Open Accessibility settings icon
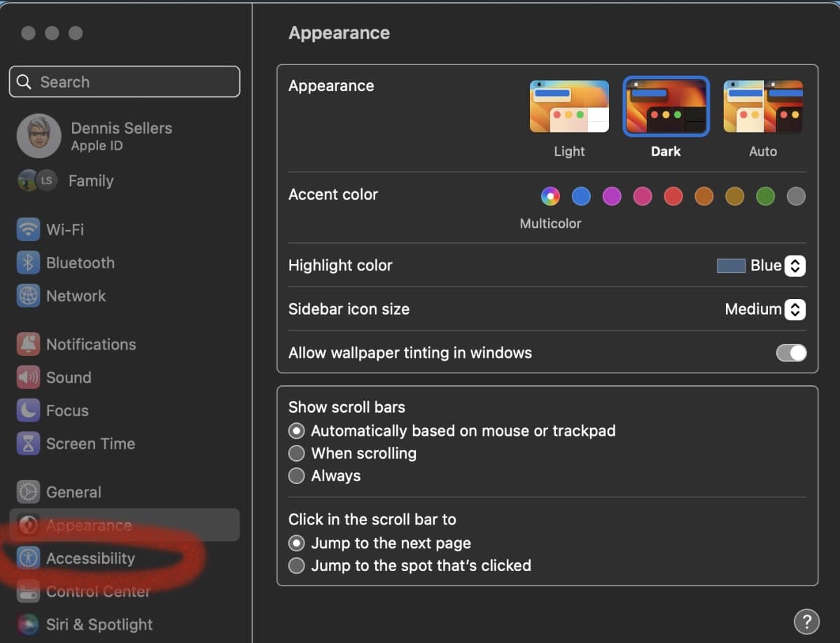Screen dimensions: 840x643 [x=28, y=558]
